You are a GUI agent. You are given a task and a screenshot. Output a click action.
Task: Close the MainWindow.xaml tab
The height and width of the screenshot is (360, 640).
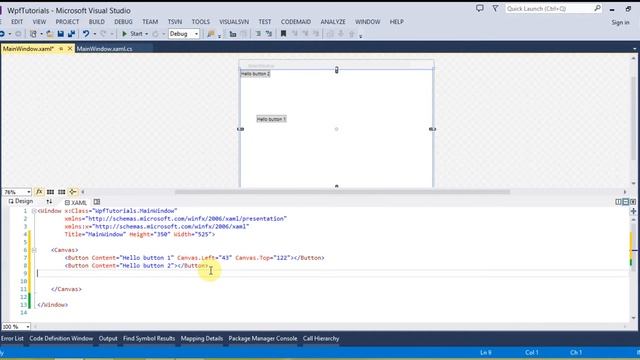coord(70,49)
